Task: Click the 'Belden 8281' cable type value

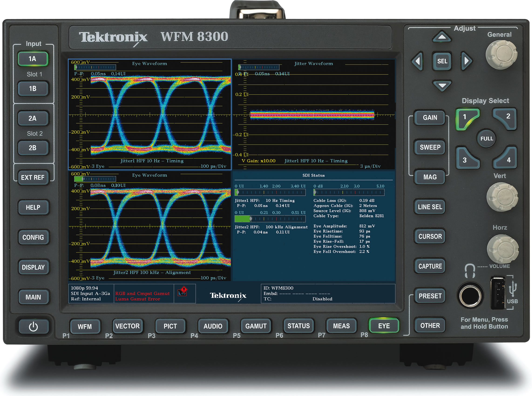Action: (x=372, y=216)
